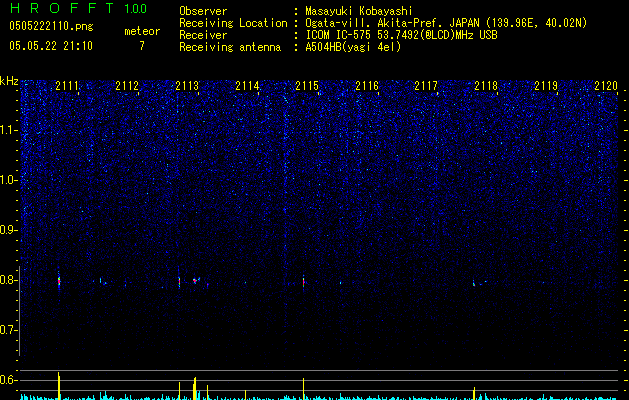Click the observer name Masayuki Kobayashi
Screen dimensions: 629x400
[x=359, y=11]
